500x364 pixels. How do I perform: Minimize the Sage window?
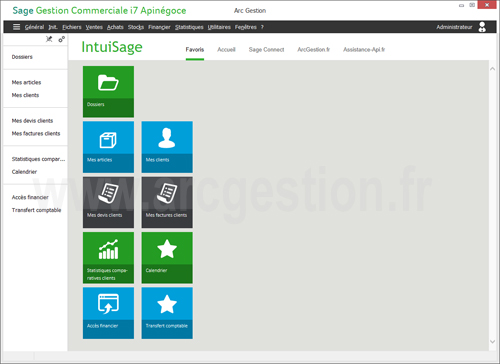[x=462, y=5]
